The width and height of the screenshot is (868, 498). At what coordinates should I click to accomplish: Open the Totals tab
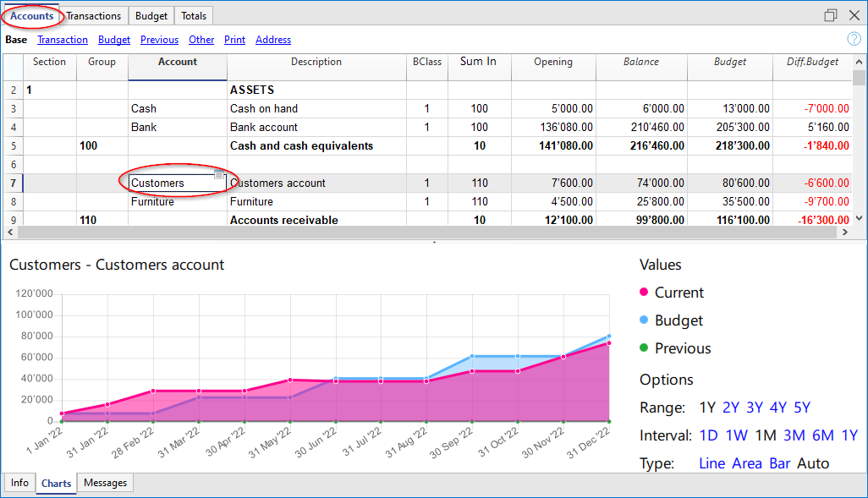tap(194, 16)
